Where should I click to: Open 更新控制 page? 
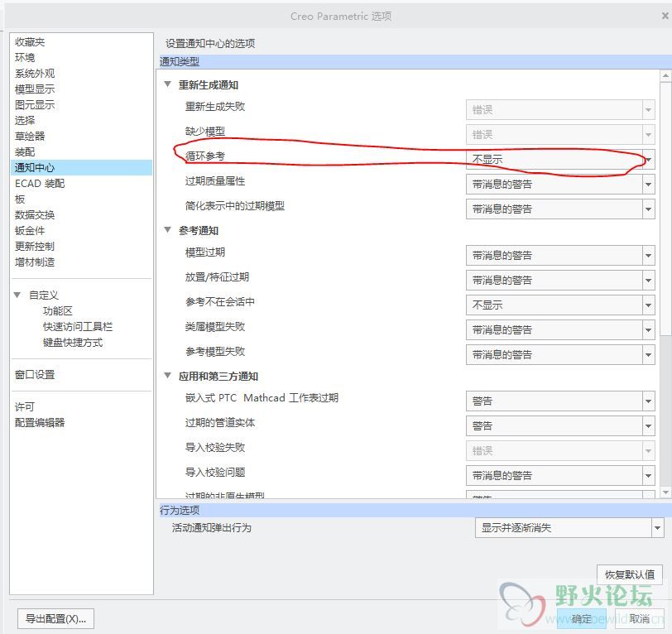coord(35,246)
